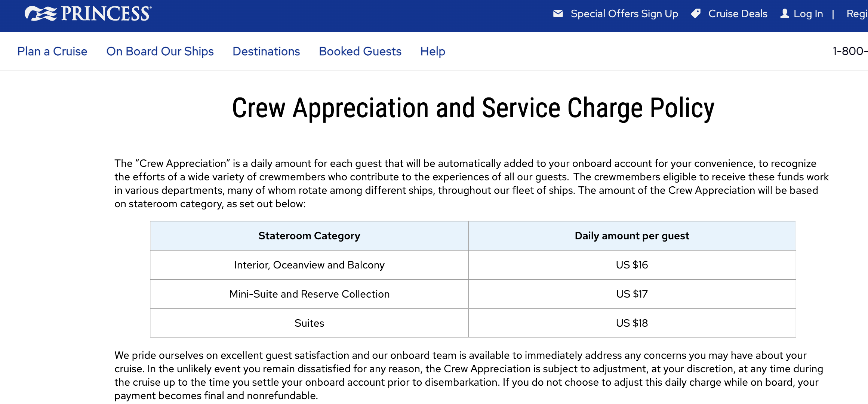Click the US $17 amount cell
The height and width of the screenshot is (404, 868).
click(632, 294)
